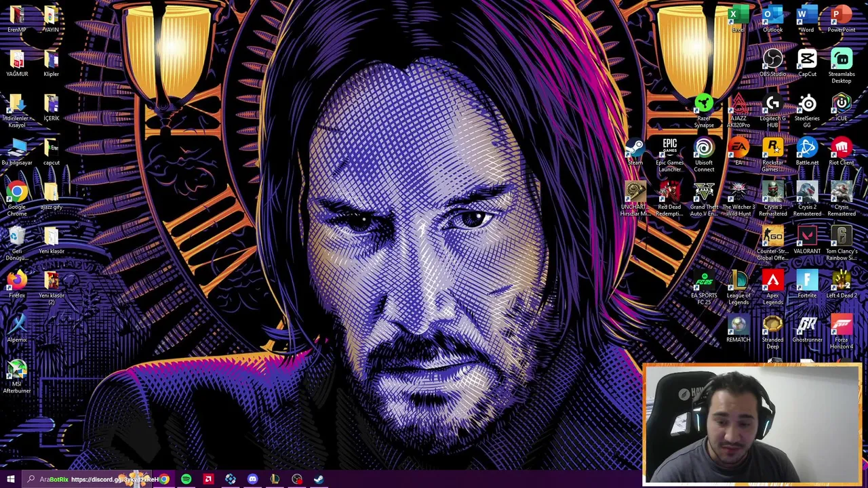Select the Forza Horizon 4 shortcut
868x488 pixels.
point(841,332)
